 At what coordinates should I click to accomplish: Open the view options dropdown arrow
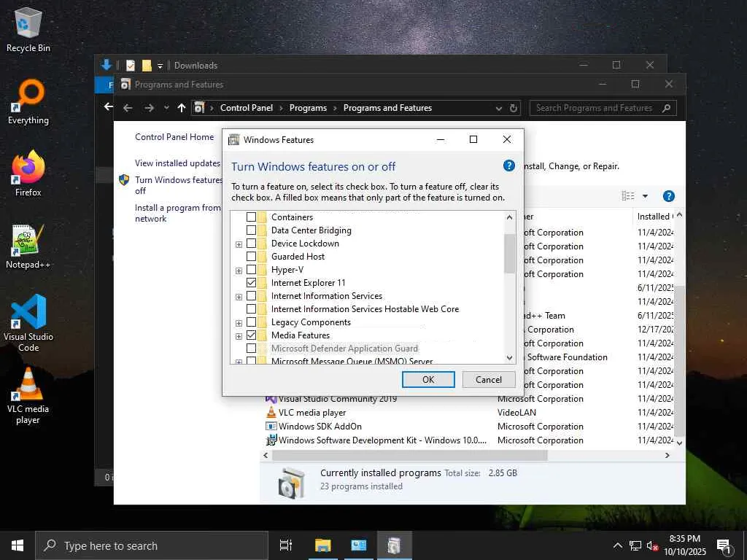point(645,196)
